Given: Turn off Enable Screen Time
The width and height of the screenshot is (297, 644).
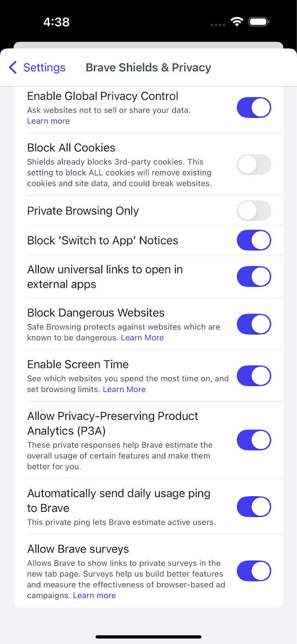Looking at the screenshot, I should pyautogui.click(x=254, y=376).
